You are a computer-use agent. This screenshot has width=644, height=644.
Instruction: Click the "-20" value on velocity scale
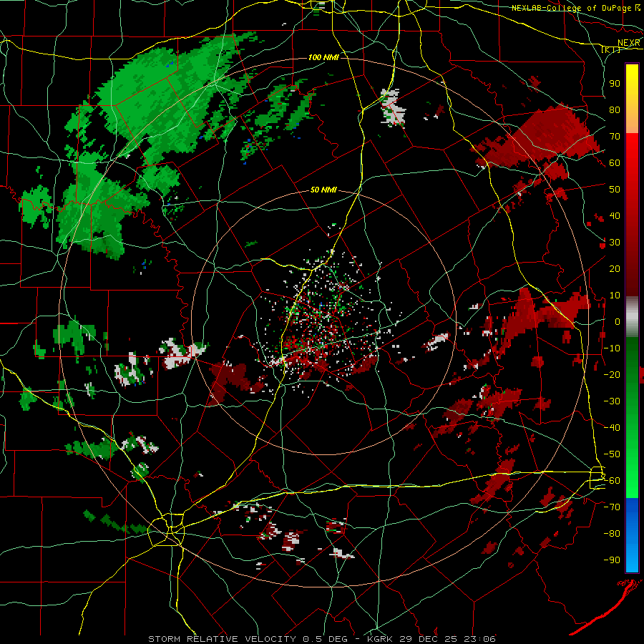click(x=612, y=374)
